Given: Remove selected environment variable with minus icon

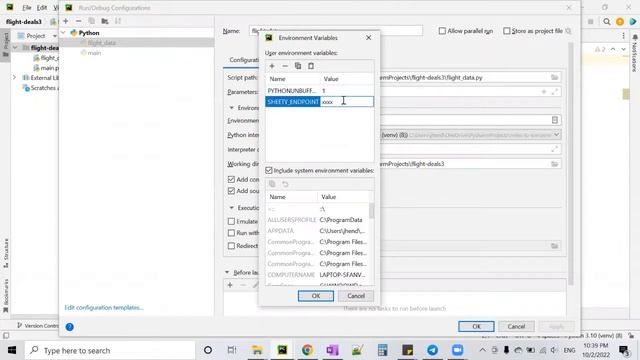Looking at the screenshot, I should (x=285, y=66).
